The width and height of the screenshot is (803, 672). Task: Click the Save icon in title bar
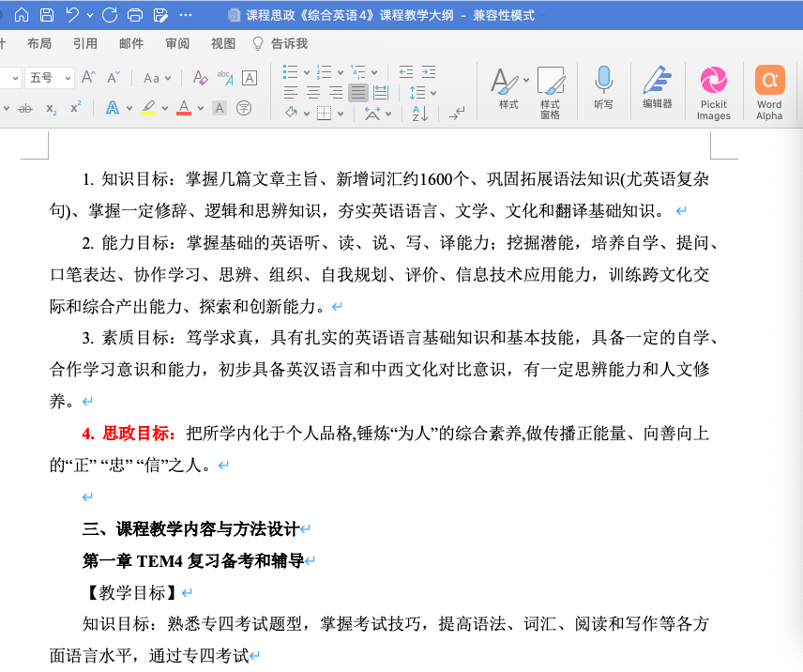47,15
